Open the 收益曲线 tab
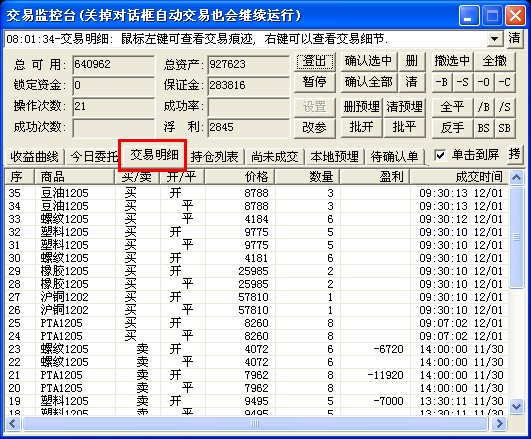This screenshot has height=439, width=531. click(35, 157)
